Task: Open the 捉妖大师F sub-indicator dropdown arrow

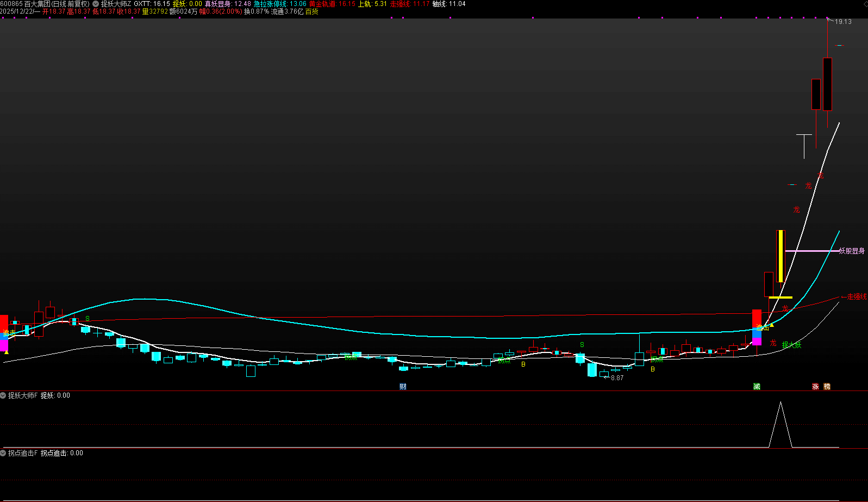Action: pyautogui.click(x=3, y=395)
